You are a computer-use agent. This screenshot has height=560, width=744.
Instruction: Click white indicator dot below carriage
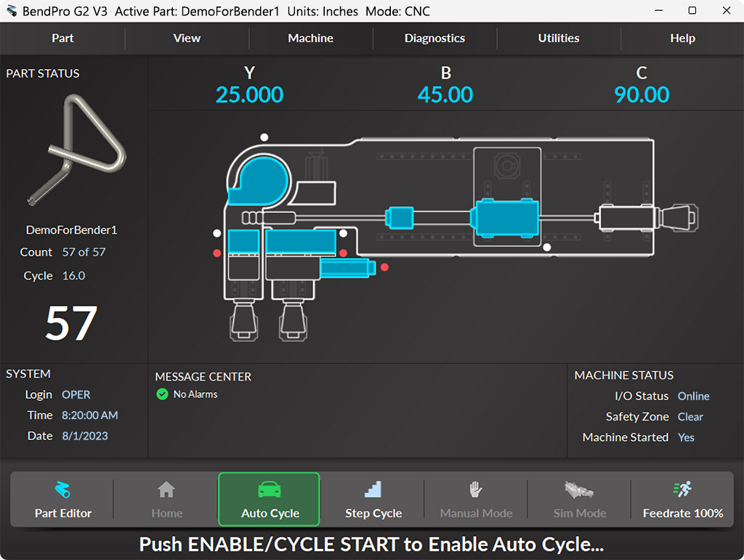pos(547,247)
